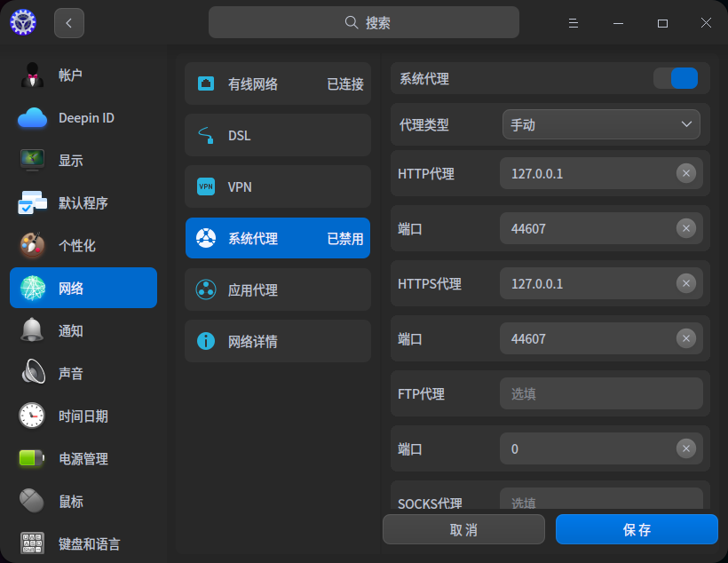
Task: Open 显示 via the monitor icon
Action: (33, 160)
